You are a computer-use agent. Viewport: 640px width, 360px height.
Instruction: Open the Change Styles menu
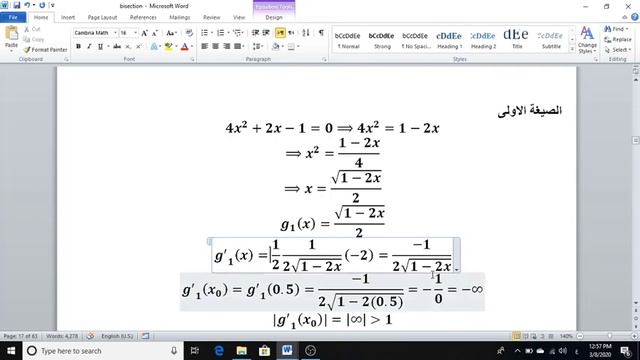pos(587,40)
